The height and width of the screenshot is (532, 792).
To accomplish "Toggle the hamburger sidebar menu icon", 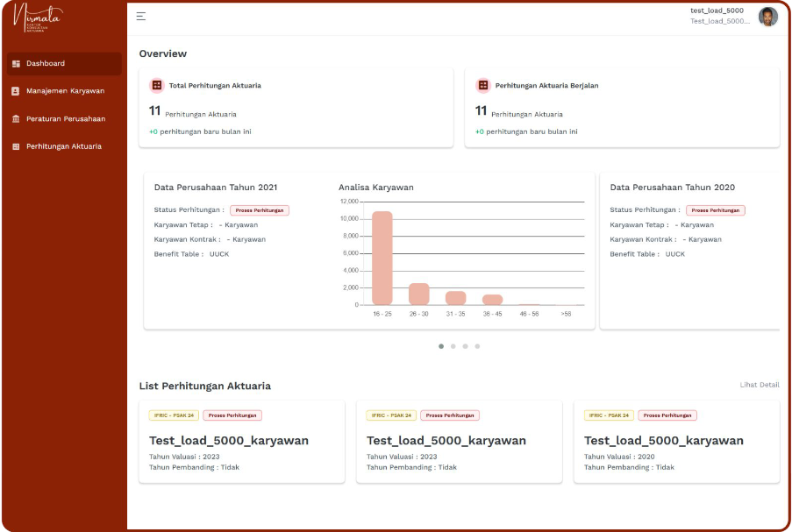I will [141, 17].
